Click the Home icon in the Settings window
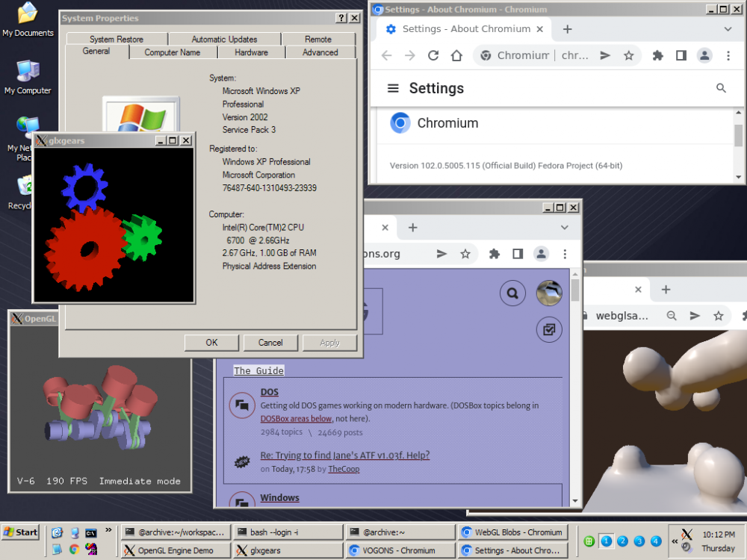The width and height of the screenshot is (747, 560). tap(456, 56)
